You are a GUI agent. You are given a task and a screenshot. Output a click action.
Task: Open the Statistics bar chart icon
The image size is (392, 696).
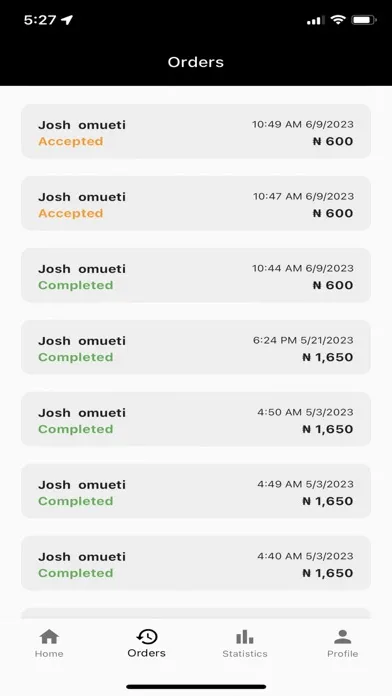245,637
